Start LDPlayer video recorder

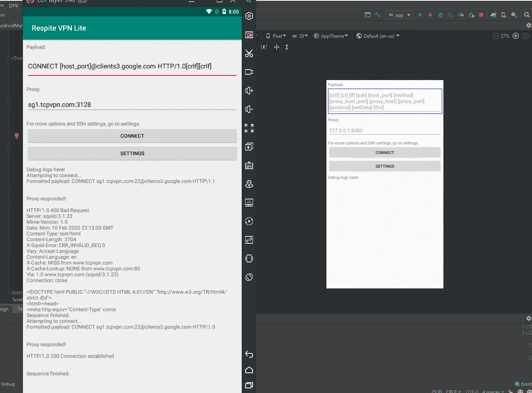pos(249,72)
